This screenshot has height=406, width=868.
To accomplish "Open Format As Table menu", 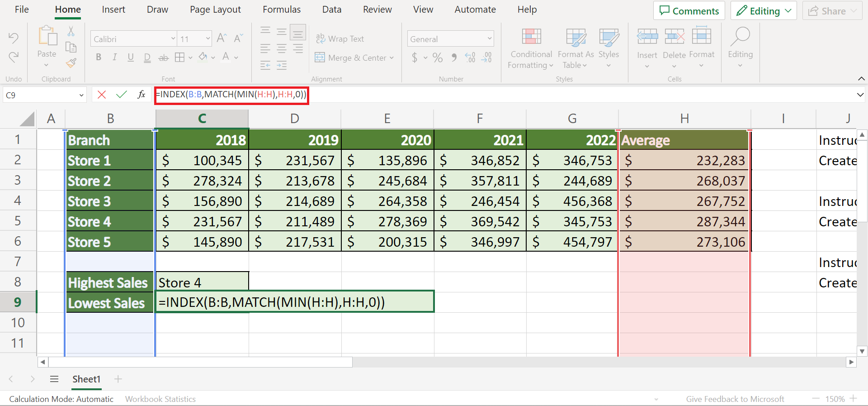I will 576,48.
